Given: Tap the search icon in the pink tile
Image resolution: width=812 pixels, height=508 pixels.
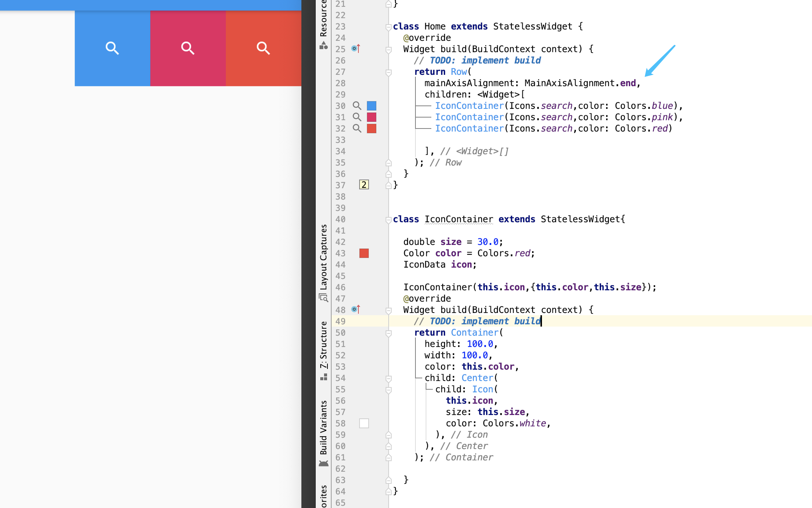Looking at the screenshot, I should [188, 48].
